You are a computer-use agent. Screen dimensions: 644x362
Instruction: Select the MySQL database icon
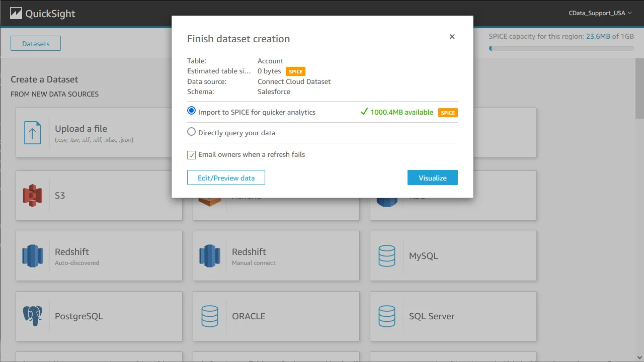pyautogui.click(x=387, y=256)
